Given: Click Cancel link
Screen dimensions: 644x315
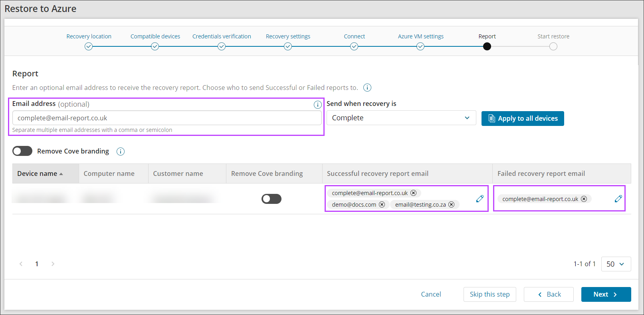Looking at the screenshot, I should (x=431, y=294).
